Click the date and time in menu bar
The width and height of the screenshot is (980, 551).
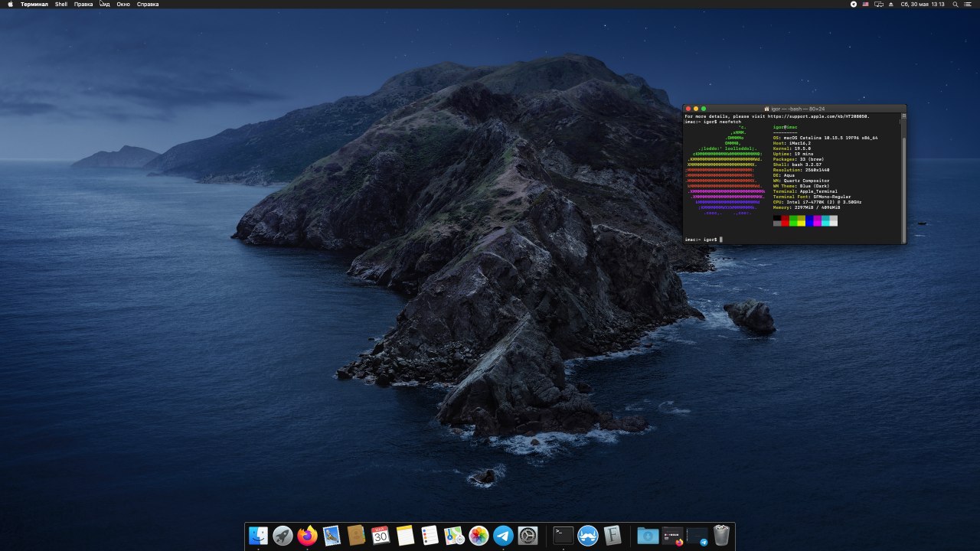coord(923,4)
